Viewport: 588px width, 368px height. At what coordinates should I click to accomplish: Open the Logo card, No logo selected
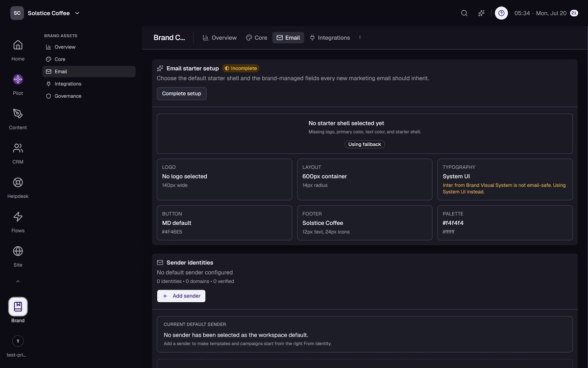(224, 179)
